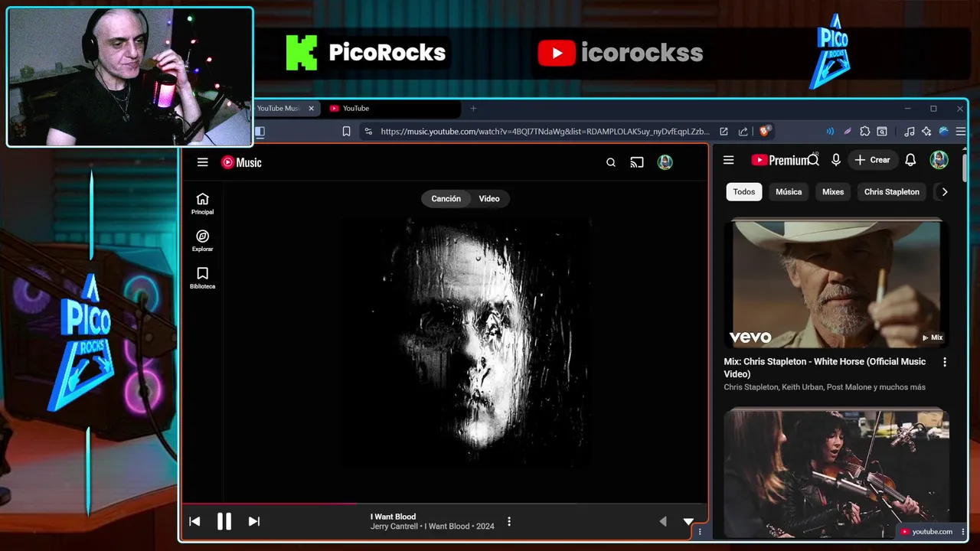980x551 pixels.
Task: Open YouTube search magnifier
Action: pos(813,159)
